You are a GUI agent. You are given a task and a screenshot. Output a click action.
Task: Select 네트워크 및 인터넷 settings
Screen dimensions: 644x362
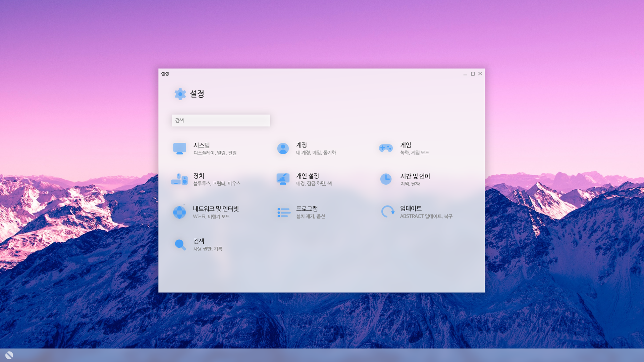[216, 209]
